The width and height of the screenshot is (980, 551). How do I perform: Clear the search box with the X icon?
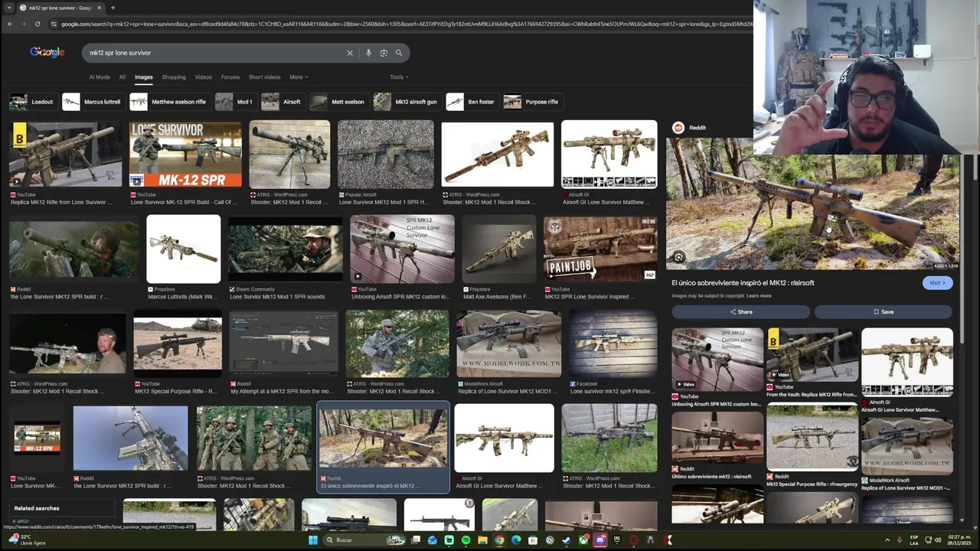tap(350, 53)
